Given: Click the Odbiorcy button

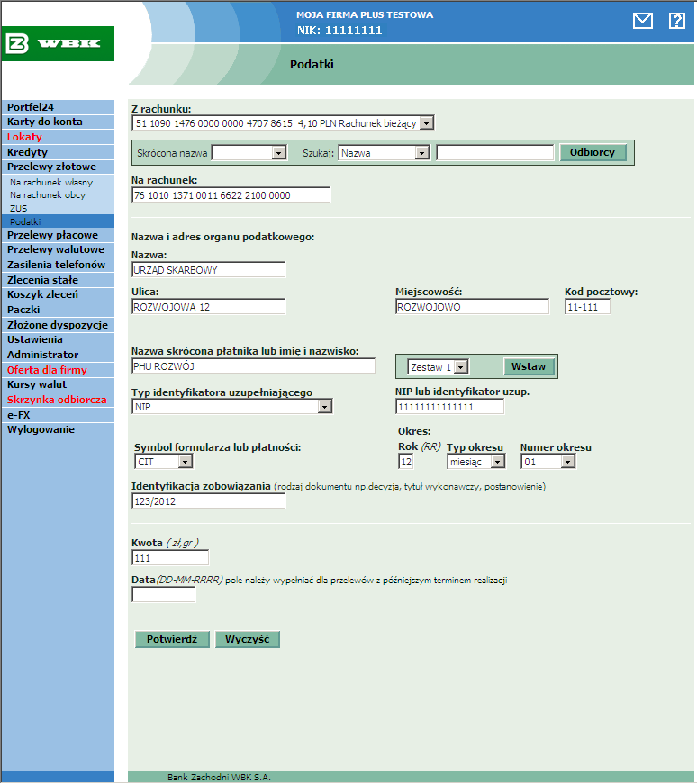Looking at the screenshot, I should point(593,152).
